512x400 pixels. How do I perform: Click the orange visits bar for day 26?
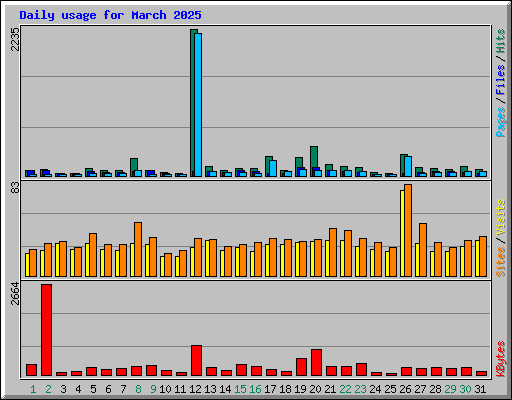408,230
